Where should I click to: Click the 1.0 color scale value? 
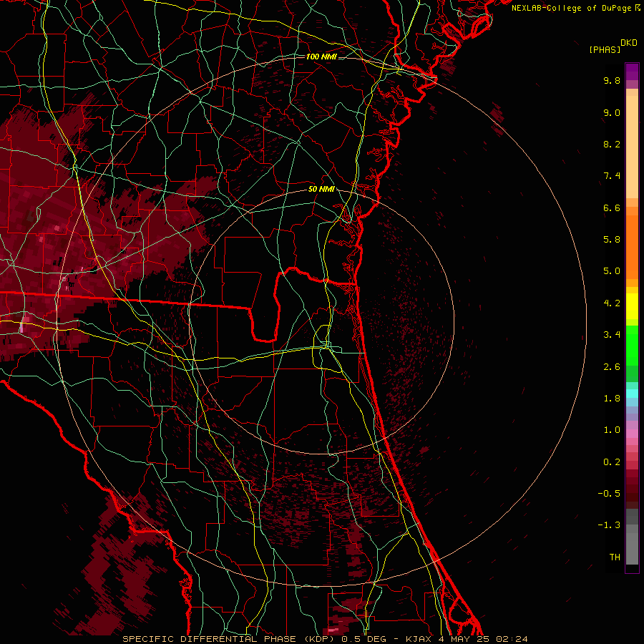(x=612, y=430)
